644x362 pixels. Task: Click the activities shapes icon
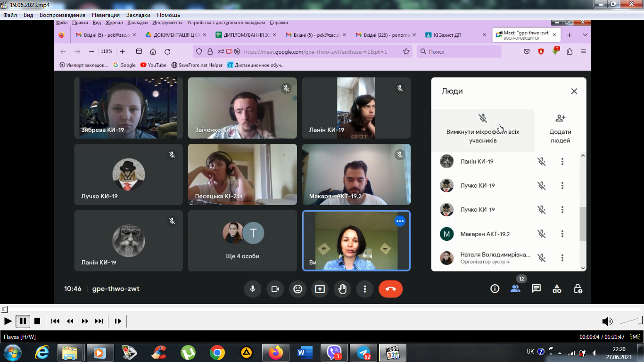click(x=557, y=289)
